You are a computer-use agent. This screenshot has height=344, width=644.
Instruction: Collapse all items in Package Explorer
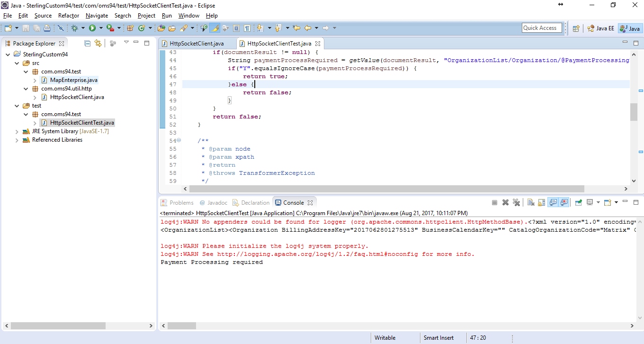click(87, 43)
